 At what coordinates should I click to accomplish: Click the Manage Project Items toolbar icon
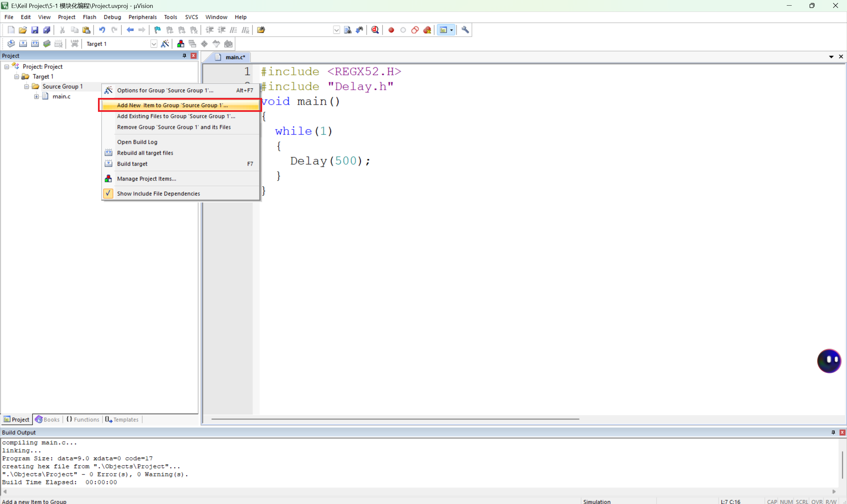coord(181,44)
